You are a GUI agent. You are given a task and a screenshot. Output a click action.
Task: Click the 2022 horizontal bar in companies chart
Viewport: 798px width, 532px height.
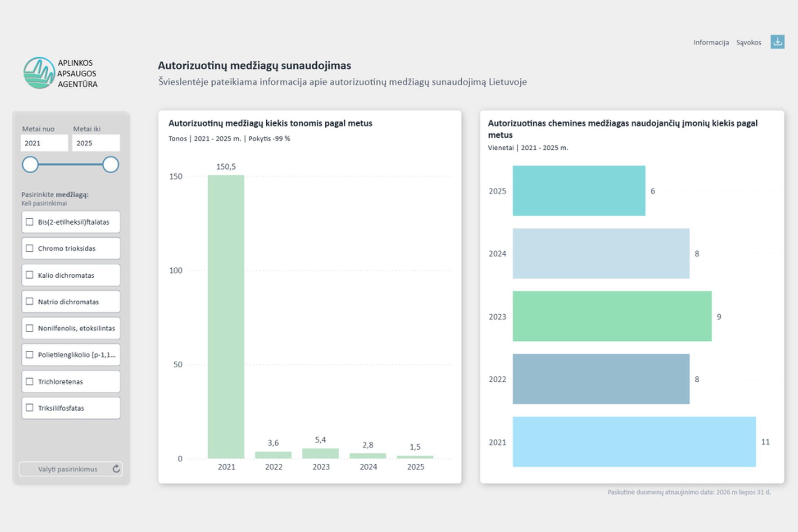click(601, 379)
